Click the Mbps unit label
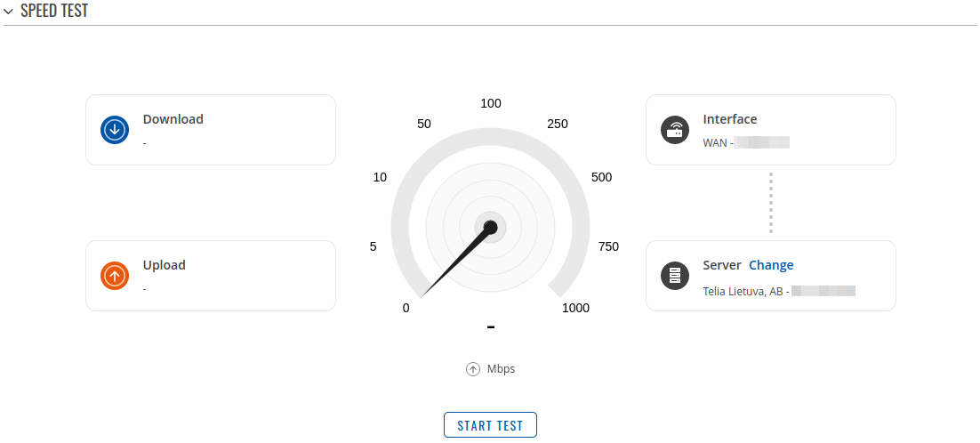This screenshot has width=980, height=443. pyautogui.click(x=501, y=369)
